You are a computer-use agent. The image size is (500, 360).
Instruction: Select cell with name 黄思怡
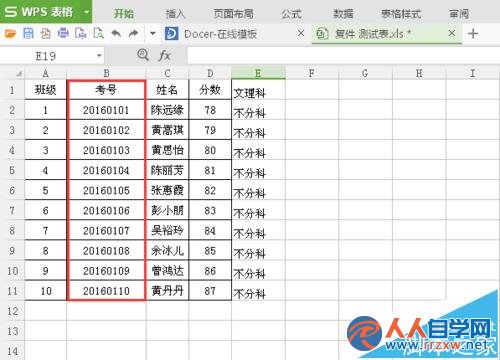pos(167,150)
